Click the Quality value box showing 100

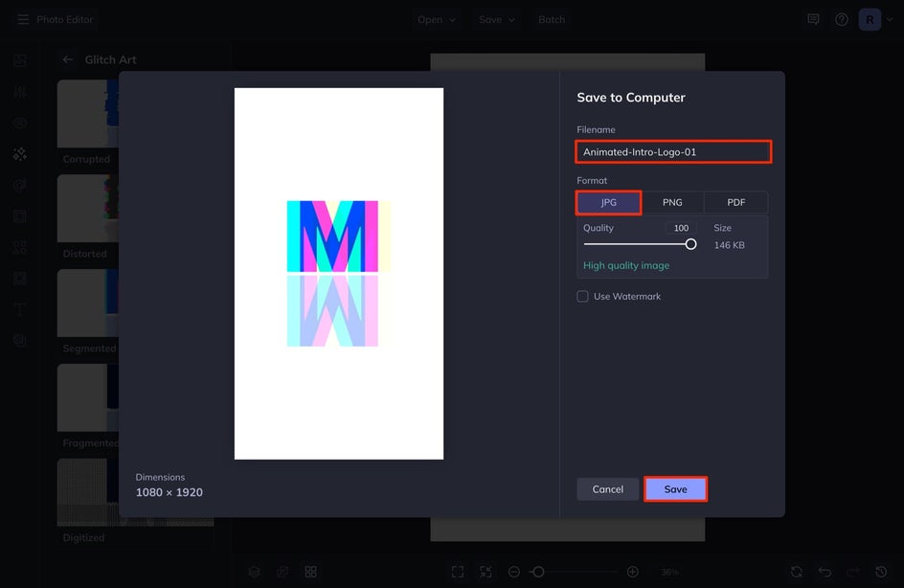tap(681, 228)
